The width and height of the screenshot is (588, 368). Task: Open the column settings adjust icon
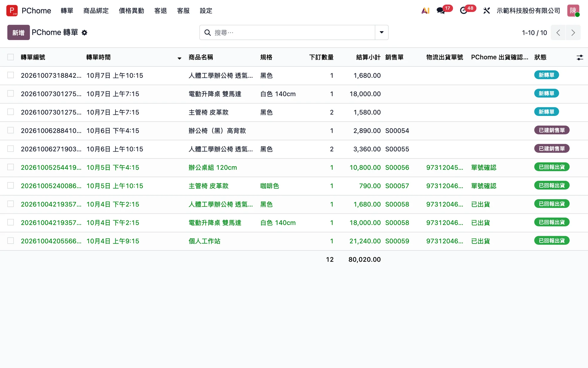pyautogui.click(x=580, y=57)
